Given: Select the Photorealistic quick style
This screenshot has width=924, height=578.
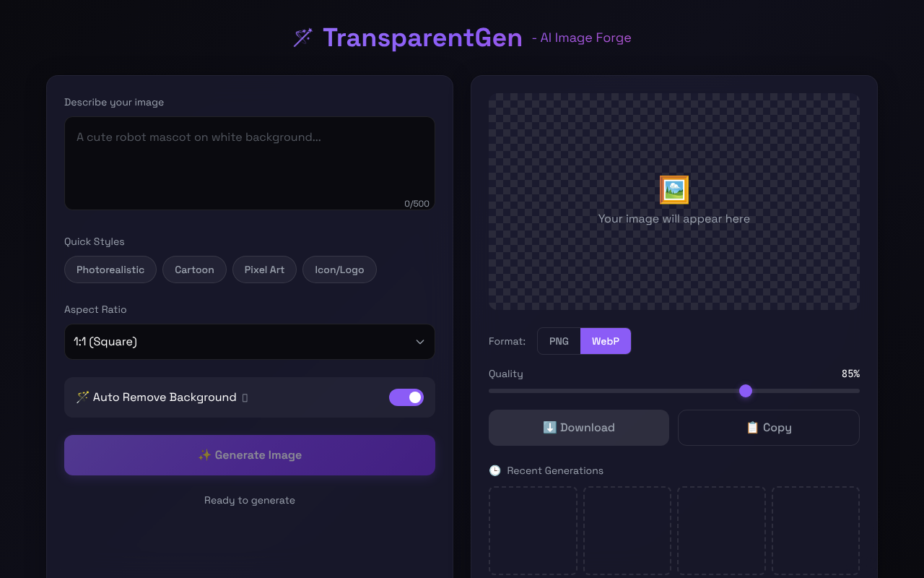Looking at the screenshot, I should (110, 269).
